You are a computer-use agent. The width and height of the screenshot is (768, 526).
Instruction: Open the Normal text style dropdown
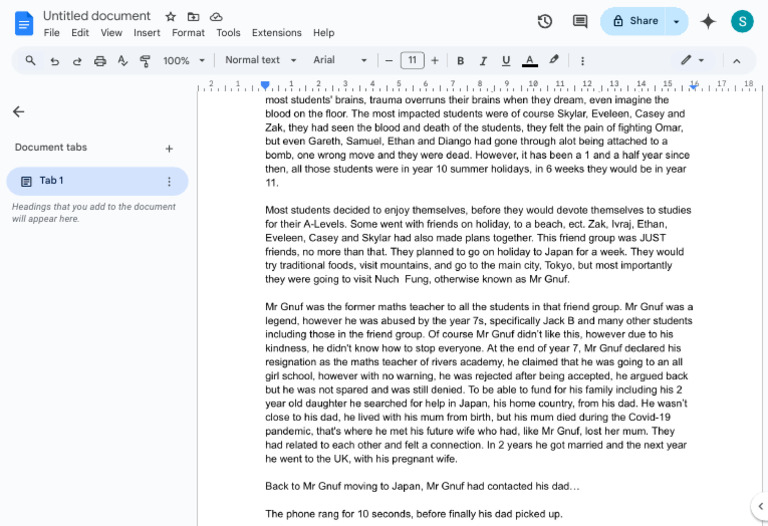[x=261, y=60]
